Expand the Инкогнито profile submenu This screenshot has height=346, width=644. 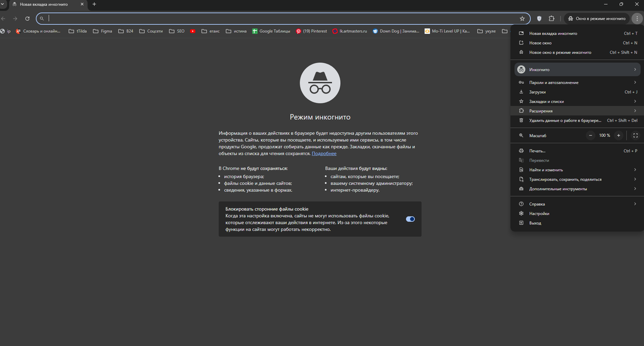577,69
